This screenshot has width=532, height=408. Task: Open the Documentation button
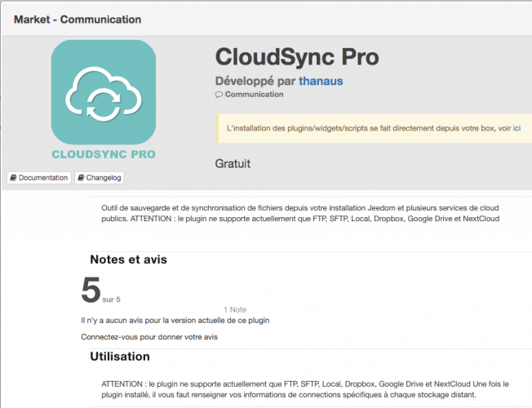pyautogui.click(x=39, y=178)
